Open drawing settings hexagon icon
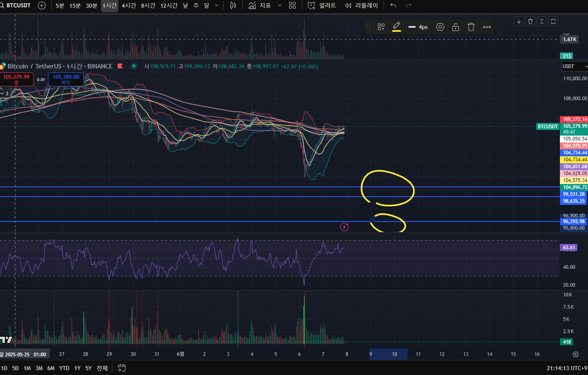The height and width of the screenshot is (375, 588). [x=440, y=27]
